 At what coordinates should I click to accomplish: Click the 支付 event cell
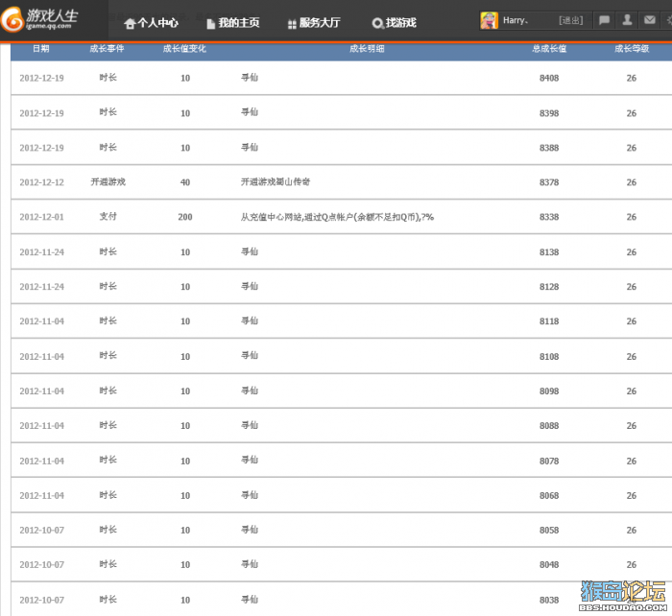click(108, 216)
